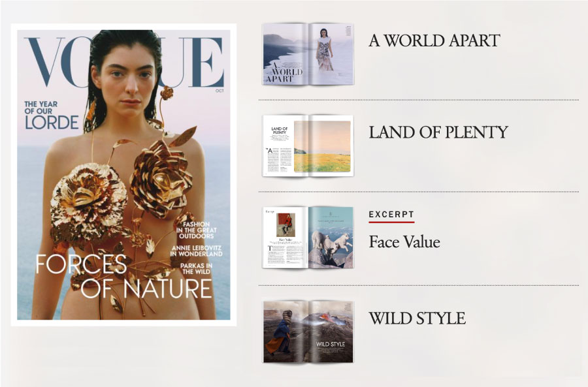This screenshot has width=588, height=387.
Task: Open the Wild Style spread thumbnail
Action: tap(308, 332)
